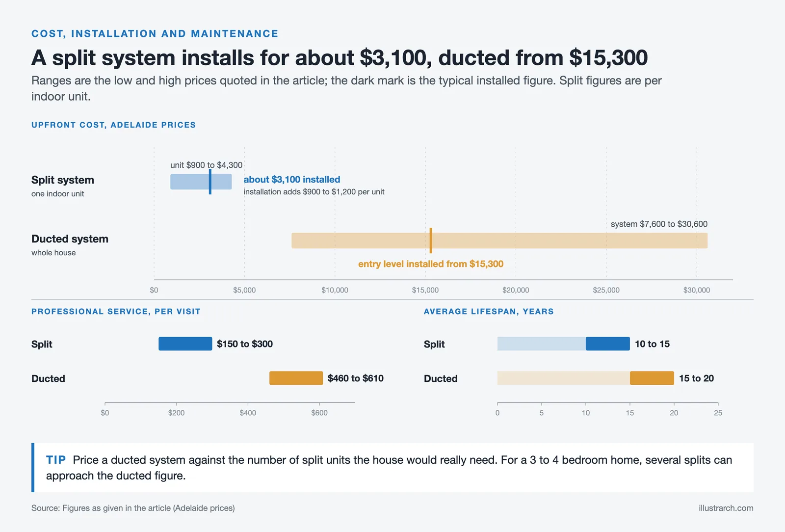Click the 'Split system' row label in upfront chart
The width and height of the screenshot is (785, 532).
coord(63,180)
